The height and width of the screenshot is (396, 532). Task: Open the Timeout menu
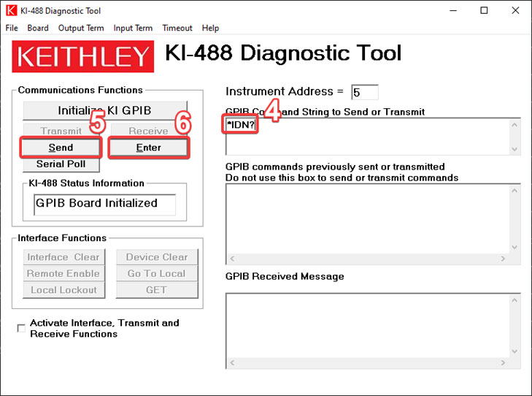[x=177, y=28]
